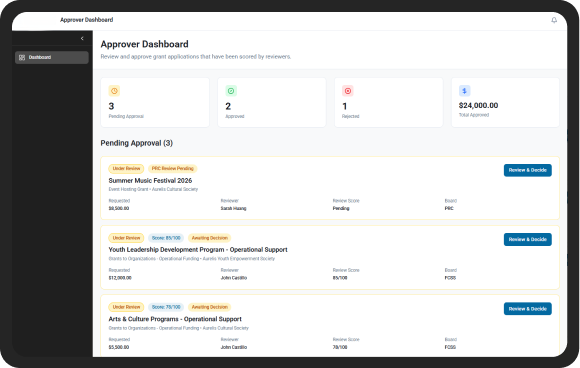The height and width of the screenshot is (368, 580).
Task: Click the blue dollar Total Approved icon
Action: click(465, 91)
